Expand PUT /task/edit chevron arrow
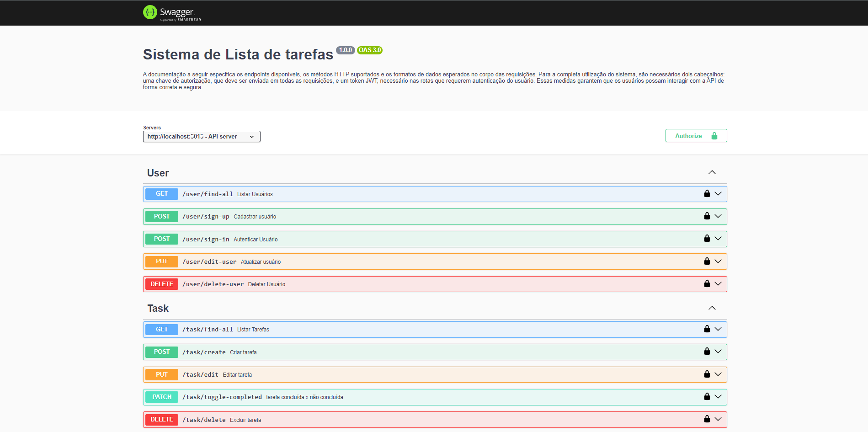The image size is (868, 432). point(718,374)
